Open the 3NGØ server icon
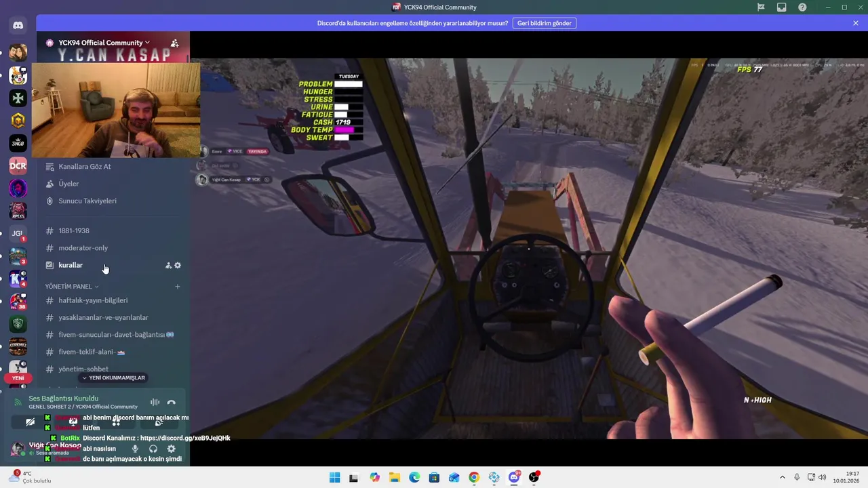The height and width of the screenshot is (488, 868). click(18, 143)
